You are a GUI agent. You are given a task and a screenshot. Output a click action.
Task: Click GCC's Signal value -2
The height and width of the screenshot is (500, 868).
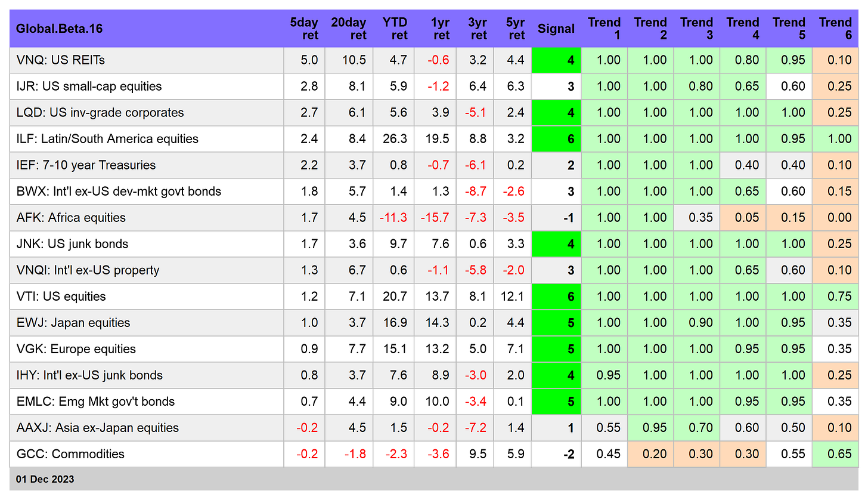[569, 454]
